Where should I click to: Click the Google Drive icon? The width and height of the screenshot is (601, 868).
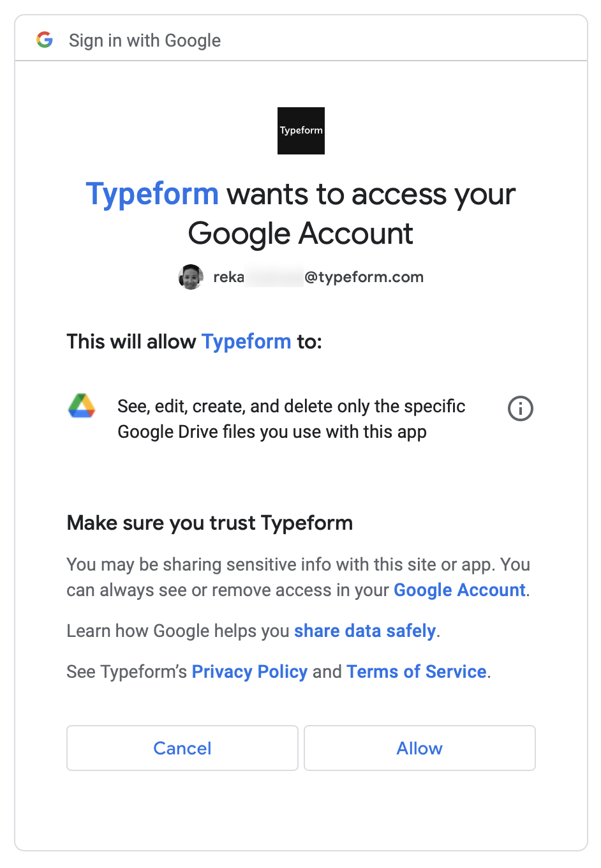pyautogui.click(x=82, y=406)
